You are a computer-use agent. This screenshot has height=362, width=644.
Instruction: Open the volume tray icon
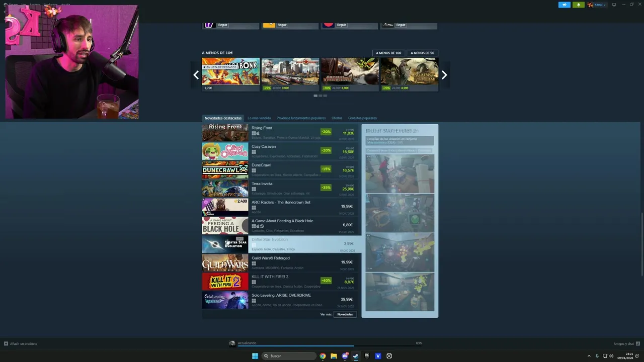[611, 356]
